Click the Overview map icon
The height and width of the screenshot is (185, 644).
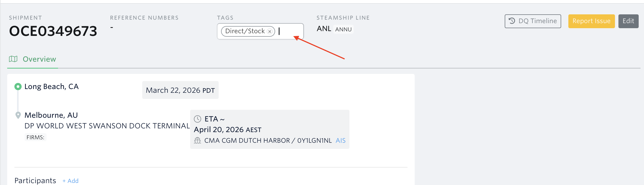[x=13, y=59]
